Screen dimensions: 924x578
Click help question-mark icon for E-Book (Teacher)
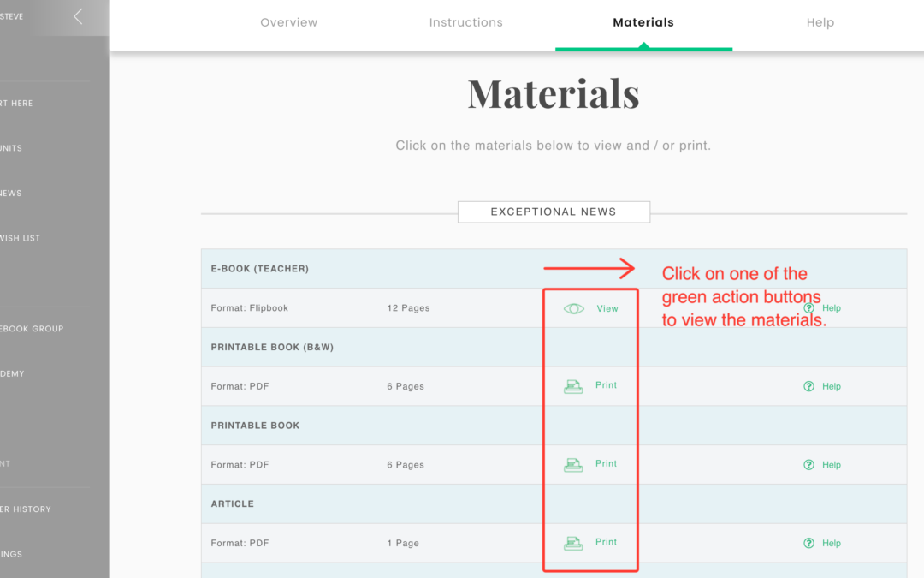coord(808,308)
